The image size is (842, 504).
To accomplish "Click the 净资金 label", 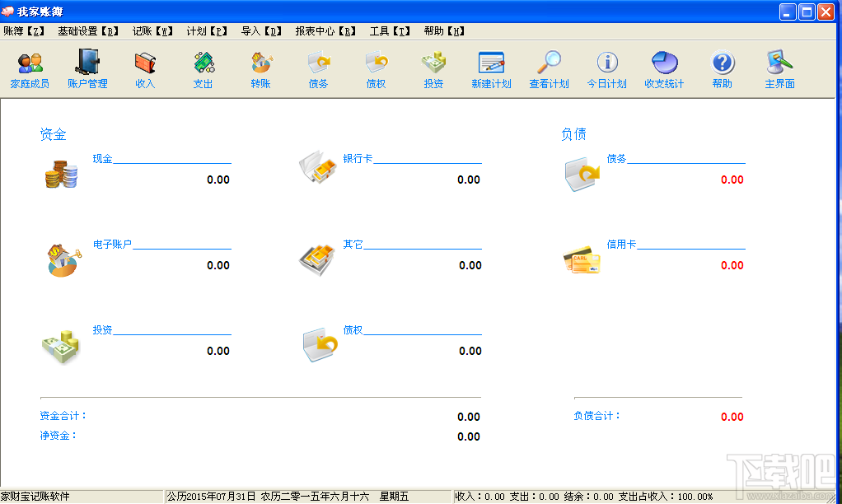I will (58, 436).
